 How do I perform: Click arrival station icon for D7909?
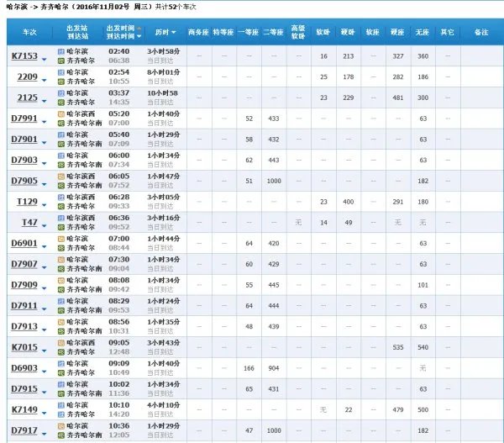[x=61, y=289]
